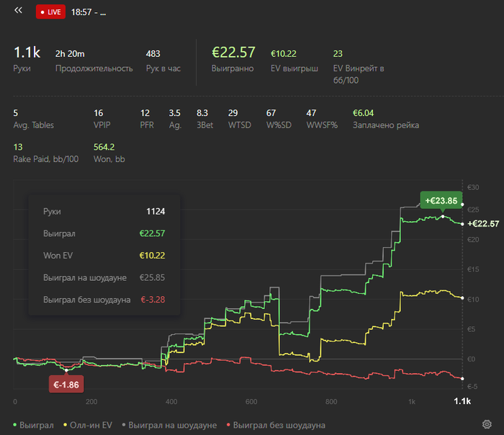The width and height of the screenshot is (504, 435).
Task: Toggle Выиграл на шоудауне legend series
Action: tap(169, 425)
